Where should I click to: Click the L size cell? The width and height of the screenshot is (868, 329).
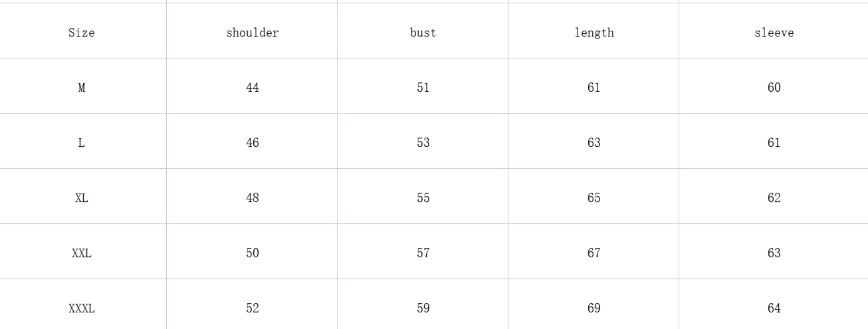(82, 143)
